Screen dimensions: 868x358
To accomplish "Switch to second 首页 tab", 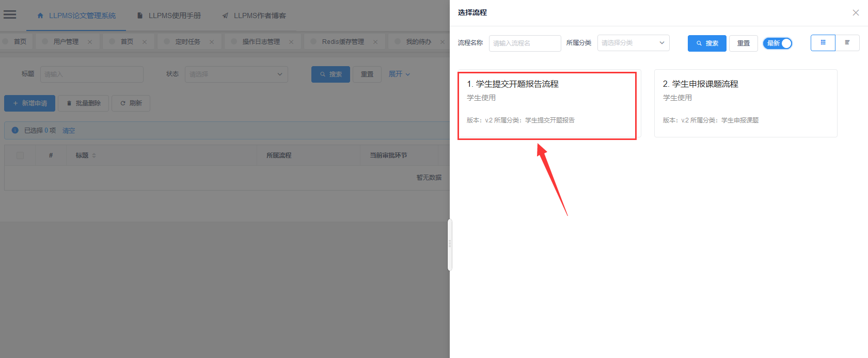I will click(127, 41).
